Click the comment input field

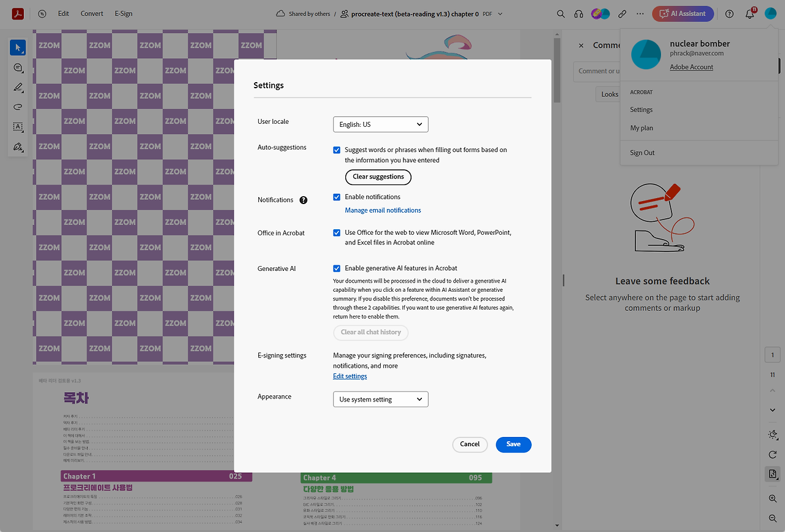pos(597,71)
